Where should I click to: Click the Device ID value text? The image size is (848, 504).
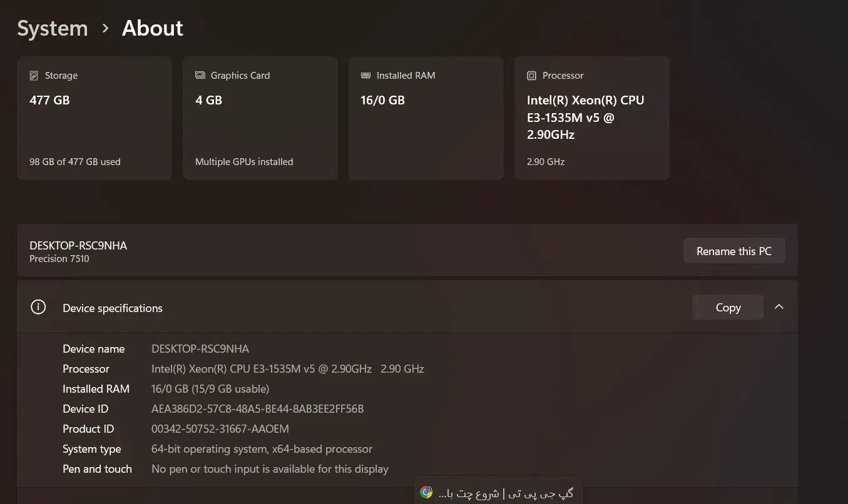tap(257, 409)
